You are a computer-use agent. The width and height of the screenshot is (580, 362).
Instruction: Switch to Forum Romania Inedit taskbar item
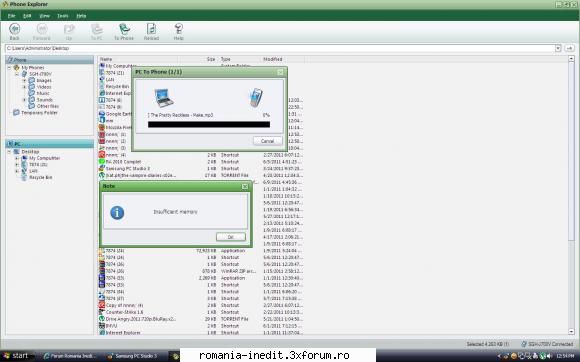click(x=70, y=356)
